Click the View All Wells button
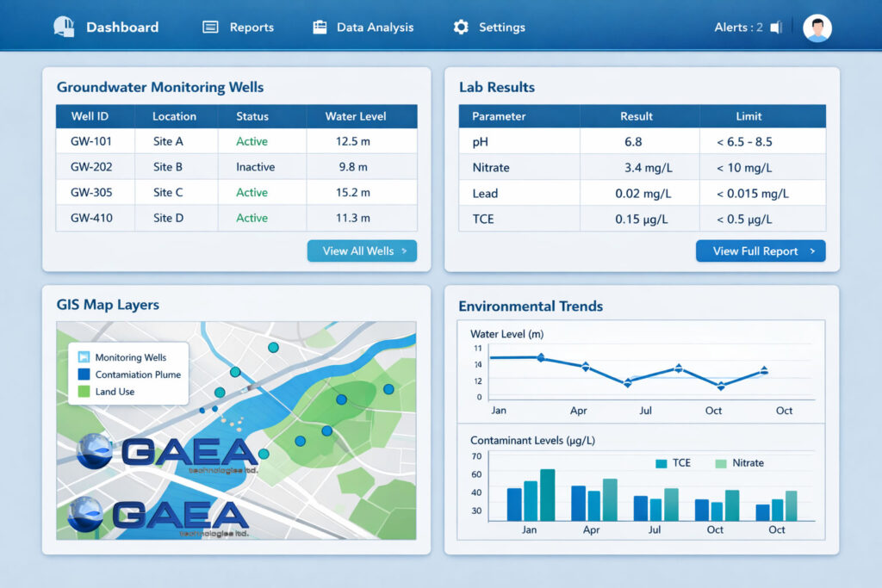 click(x=362, y=251)
